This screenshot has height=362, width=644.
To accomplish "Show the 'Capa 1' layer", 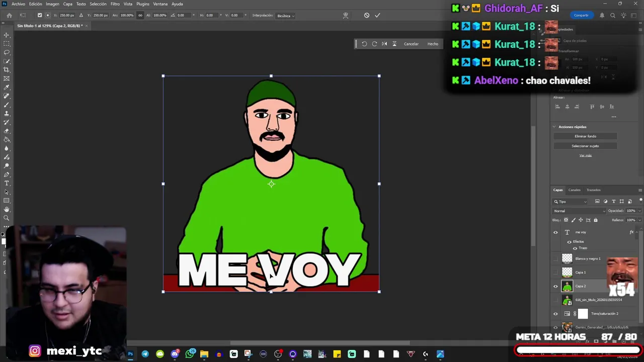I will [x=555, y=272].
